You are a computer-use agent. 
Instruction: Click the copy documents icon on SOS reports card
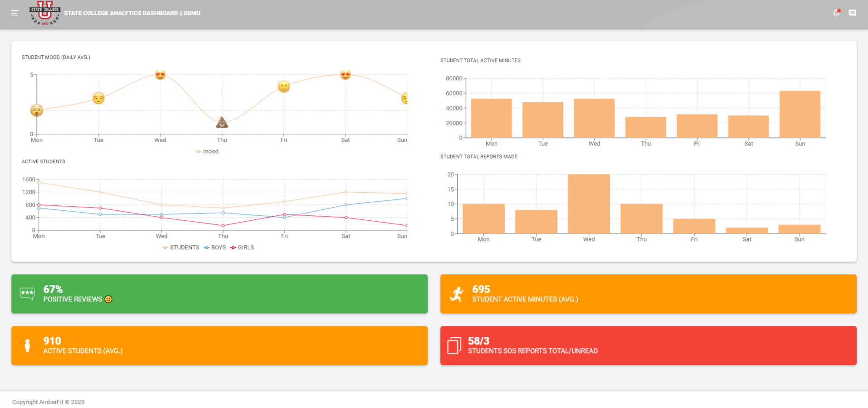(x=454, y=345)
